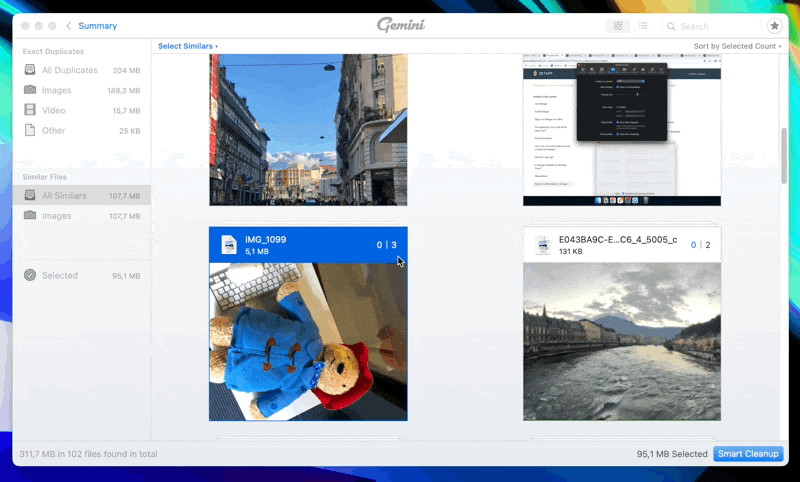Click the Gemini title logo

tap(401, 25)
